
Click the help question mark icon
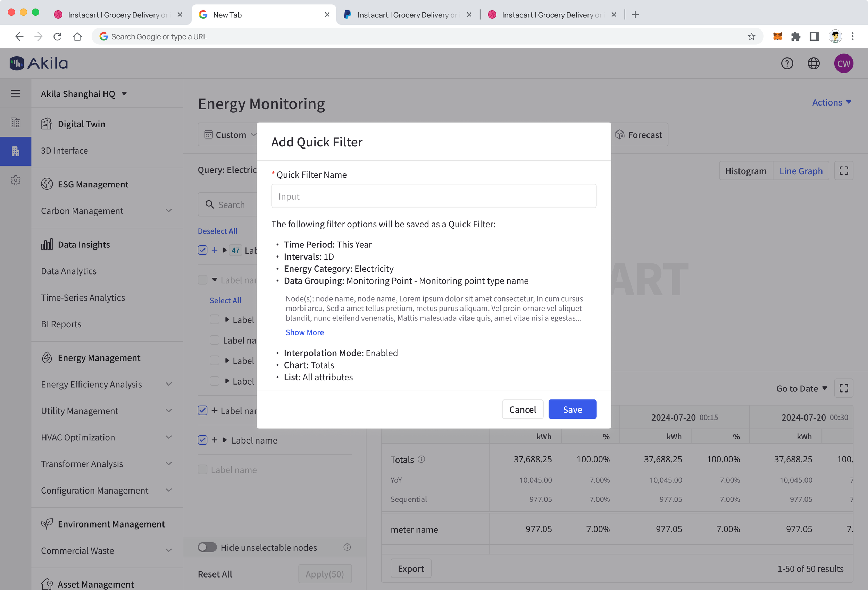786,64
